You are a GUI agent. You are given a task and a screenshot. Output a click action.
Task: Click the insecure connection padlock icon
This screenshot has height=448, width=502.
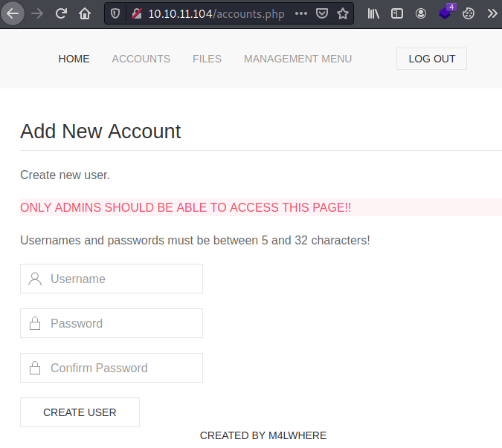point(137,13)
